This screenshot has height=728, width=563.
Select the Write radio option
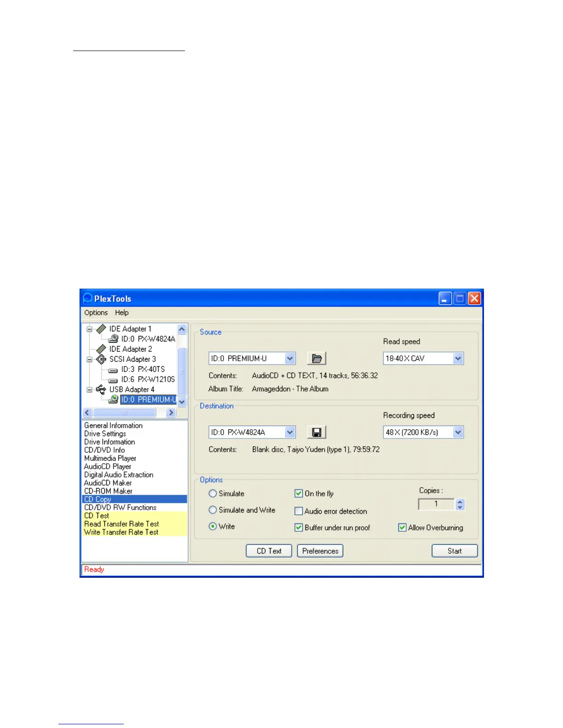click(x=213, y=527)
